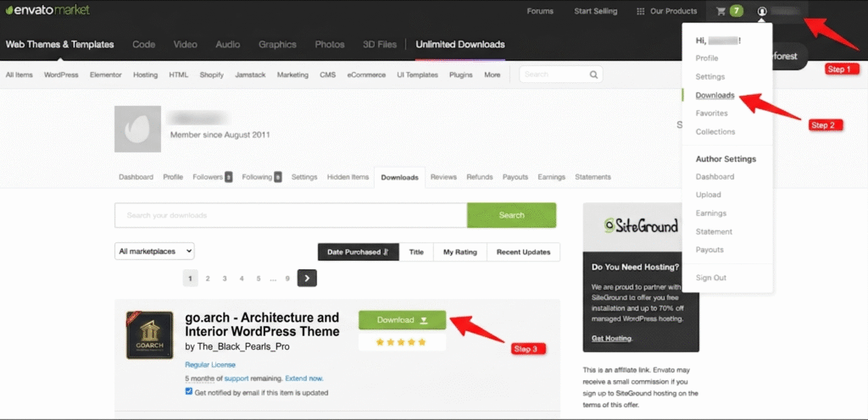Image resolution: width=868 pixels, height=420 pixels.
Task: Open the Shopify subcategory
Action: tap(211, 75)
